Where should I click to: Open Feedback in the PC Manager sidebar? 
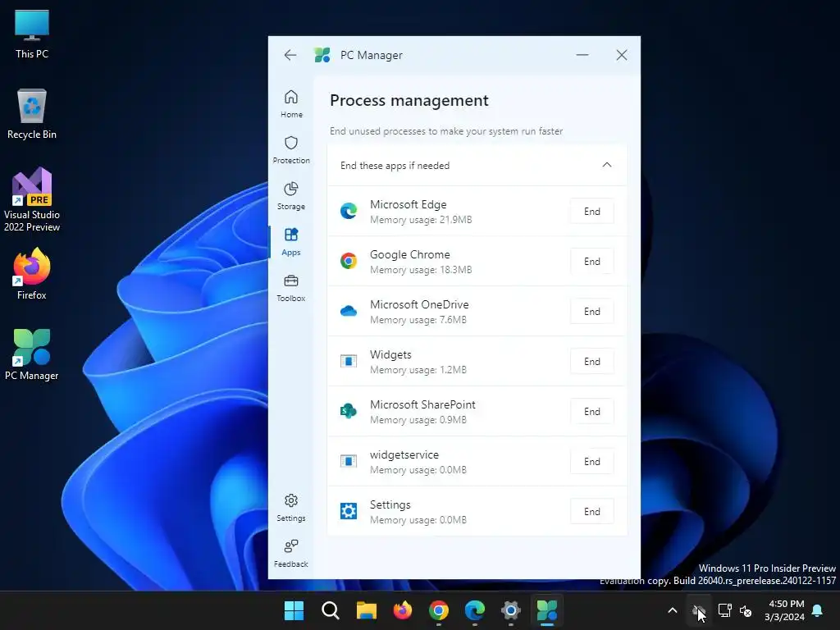(291, 554)
